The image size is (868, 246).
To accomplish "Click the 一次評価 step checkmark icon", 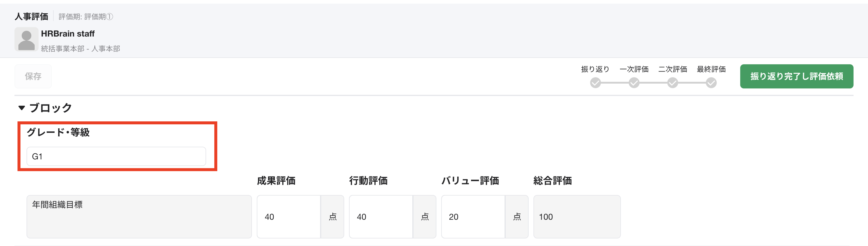I will (x=634, y=83).
